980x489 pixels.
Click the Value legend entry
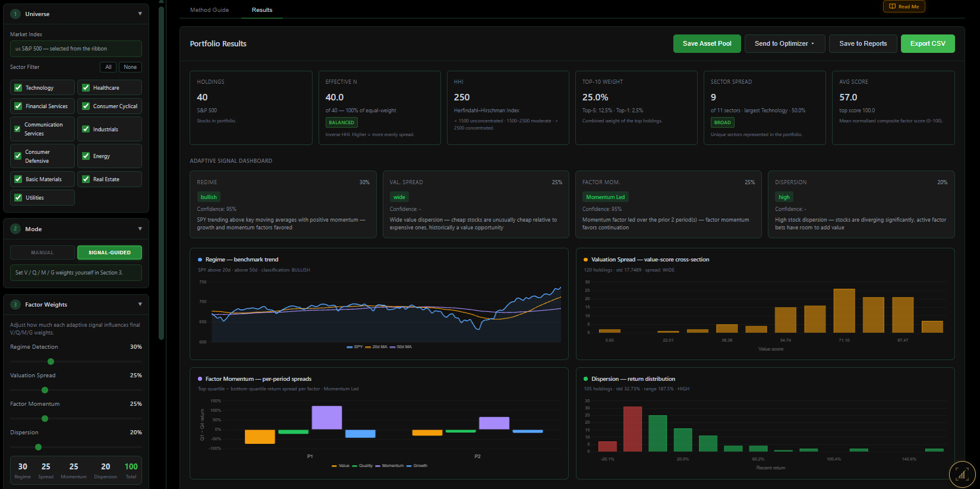(x=341, y=465)
